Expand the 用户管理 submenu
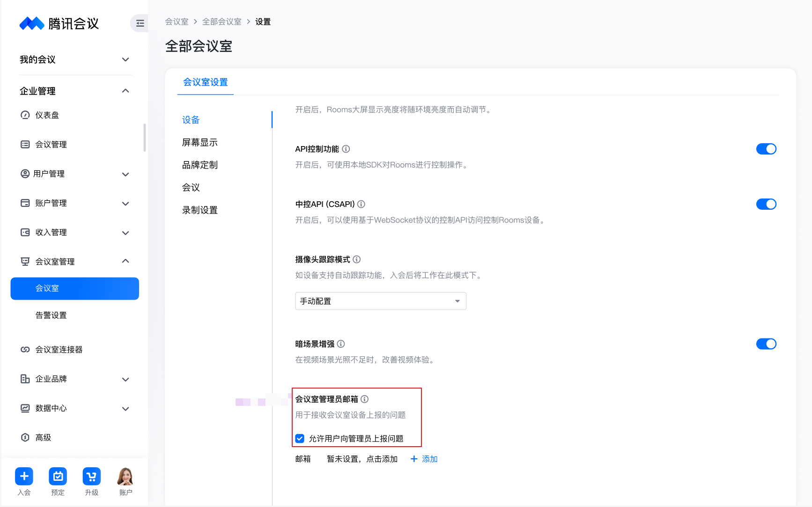This screenshot has height=507, width=812. tap(125, 174)
